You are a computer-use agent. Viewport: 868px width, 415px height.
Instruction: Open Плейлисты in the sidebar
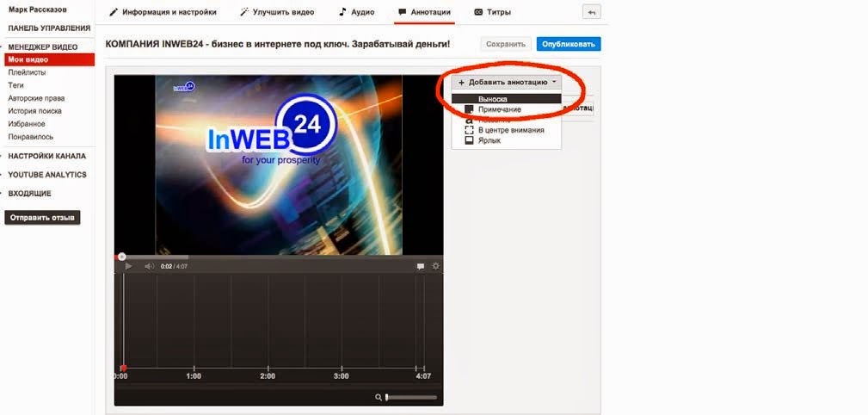[x=27, y=72]
